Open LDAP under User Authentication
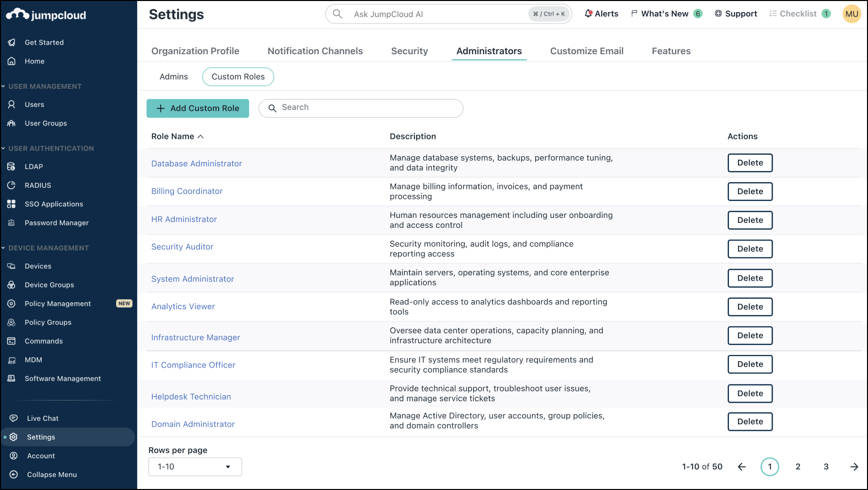The height and width of the screenshot is (490, 868). pos(34,166)
